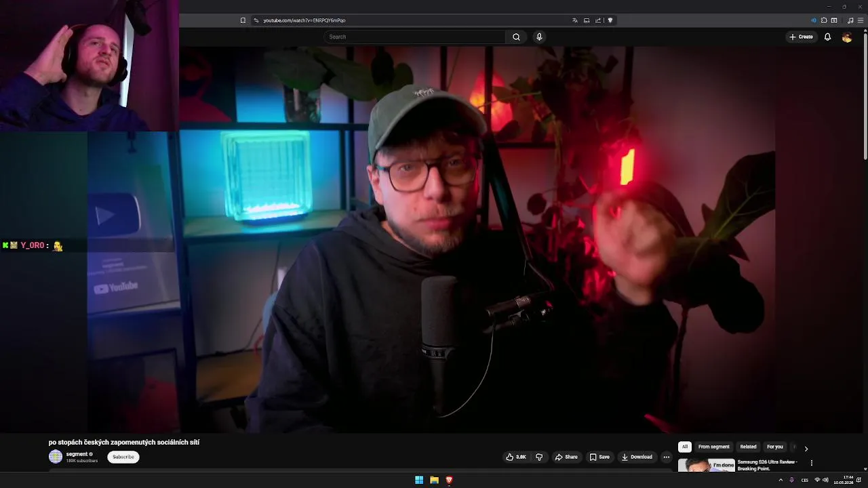Open the media control music note icon
868x488 pixels.
tap(850, 20)
